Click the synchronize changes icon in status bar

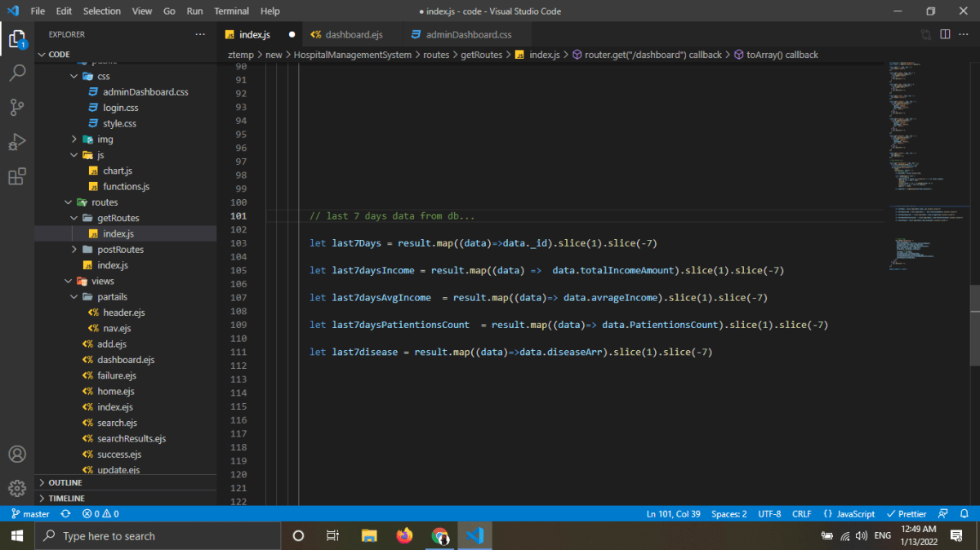click(65, 514)
